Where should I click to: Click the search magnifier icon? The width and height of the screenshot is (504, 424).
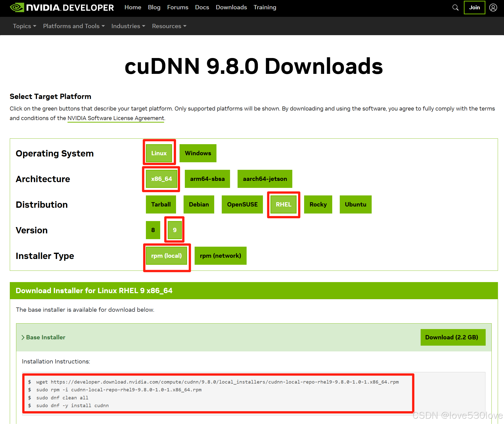[x=455, y=8]
